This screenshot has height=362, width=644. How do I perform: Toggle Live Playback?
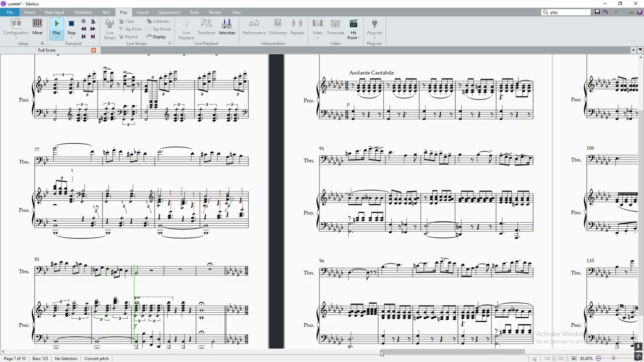click(x=186, y=29)
